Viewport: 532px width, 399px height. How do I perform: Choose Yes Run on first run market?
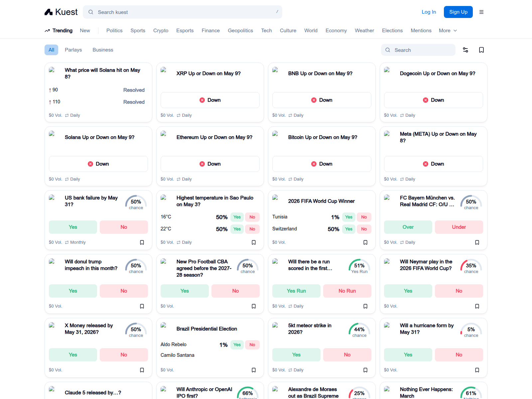point(296,291)
